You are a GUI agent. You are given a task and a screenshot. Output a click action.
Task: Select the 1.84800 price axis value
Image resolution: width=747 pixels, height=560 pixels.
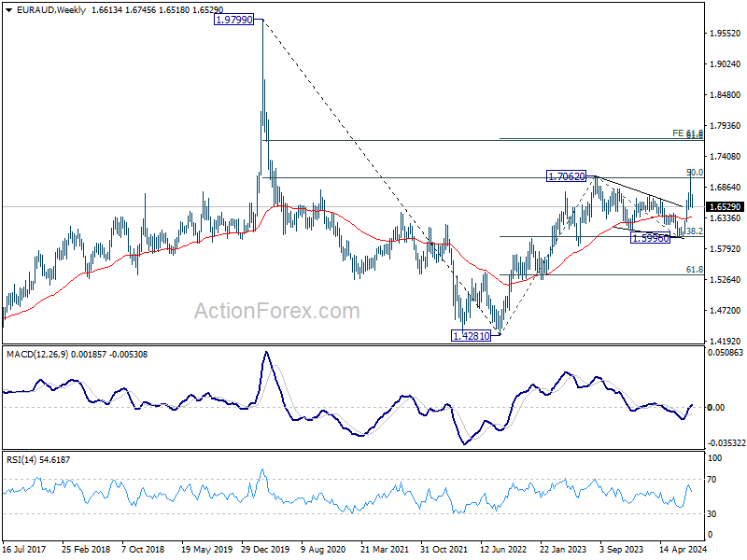pos(726,95)
